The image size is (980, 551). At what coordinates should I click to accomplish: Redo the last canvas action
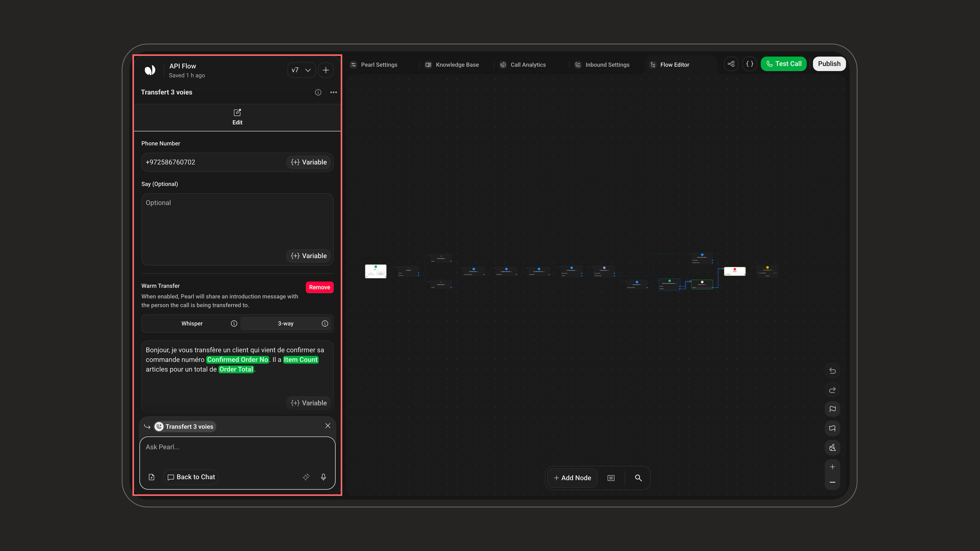832,390
